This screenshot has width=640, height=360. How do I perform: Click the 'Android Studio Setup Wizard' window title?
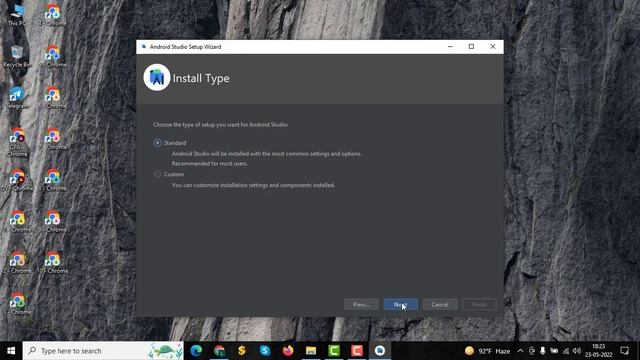click(185, 47)
